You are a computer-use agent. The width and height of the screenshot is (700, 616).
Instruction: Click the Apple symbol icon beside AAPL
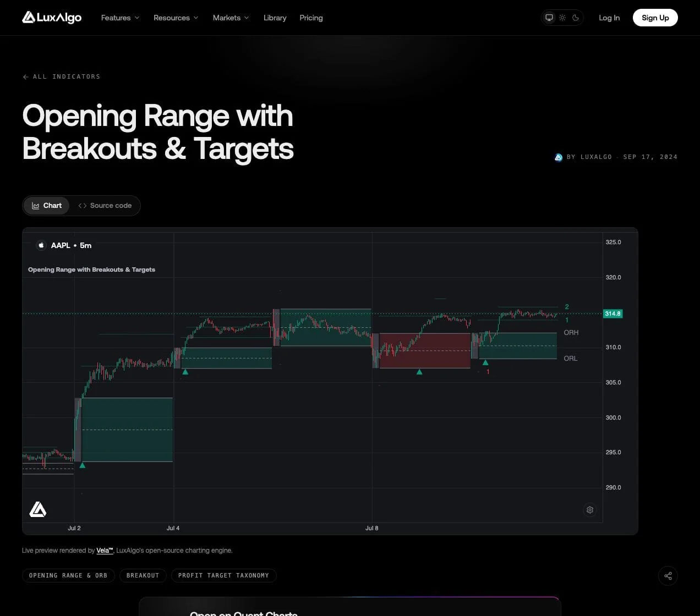click(41, 245)
